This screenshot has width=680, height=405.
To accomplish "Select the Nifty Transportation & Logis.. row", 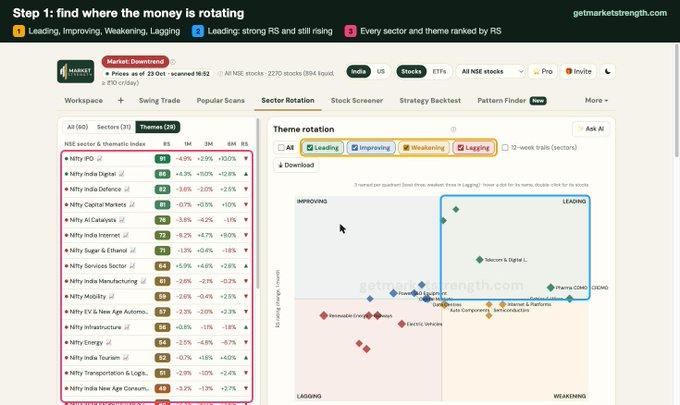I will [157, 373].
